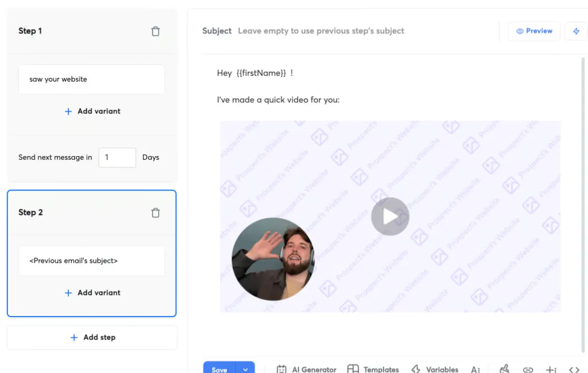588x373 pixels.
Task: Select the 'saw your website' subject variant
Action: 92,79
